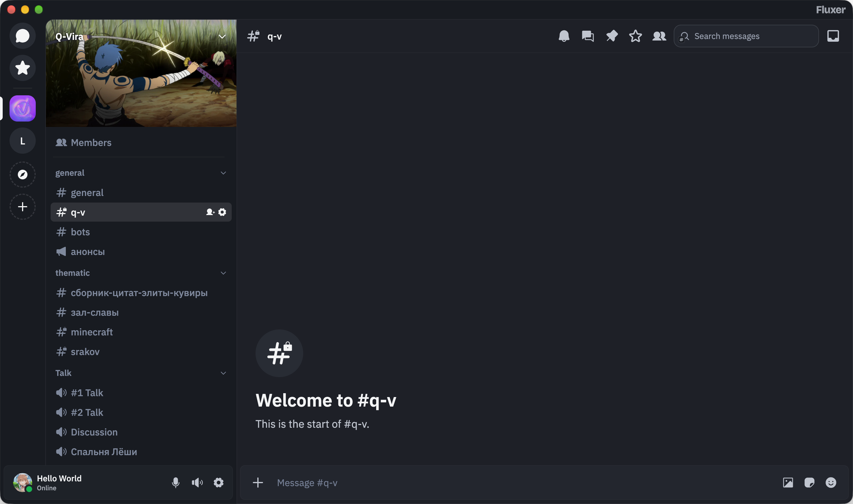
Task: Join the Discussion voice channel
Action: [x=141, y=432]
